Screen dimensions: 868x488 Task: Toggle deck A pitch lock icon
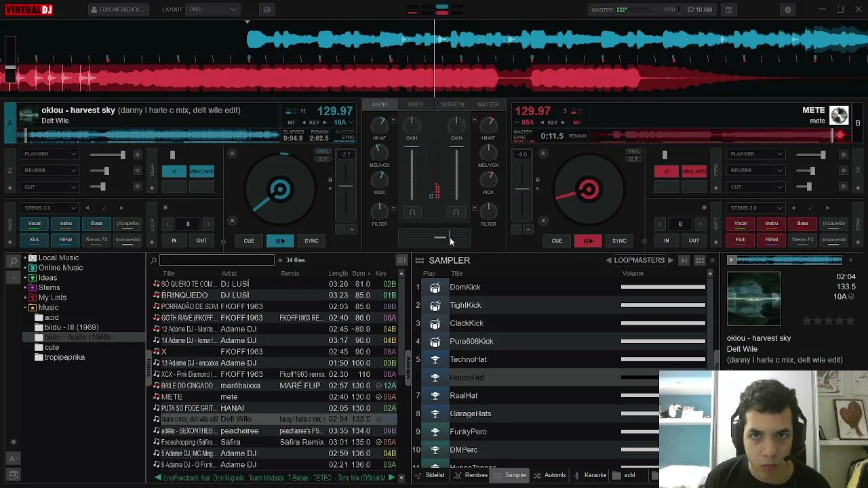330,180
